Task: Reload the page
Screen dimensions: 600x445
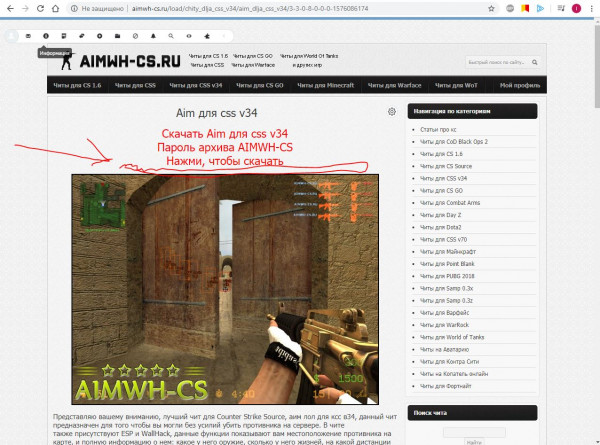Action: 40,8
